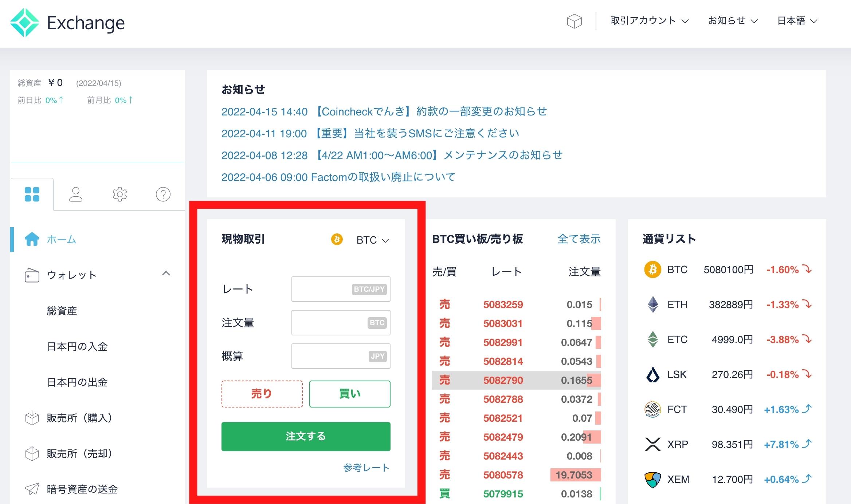This screenshot has width=851, height=504.
Task: Collapse the ウォレット section chevron
Action: click(x=166, y=273)
